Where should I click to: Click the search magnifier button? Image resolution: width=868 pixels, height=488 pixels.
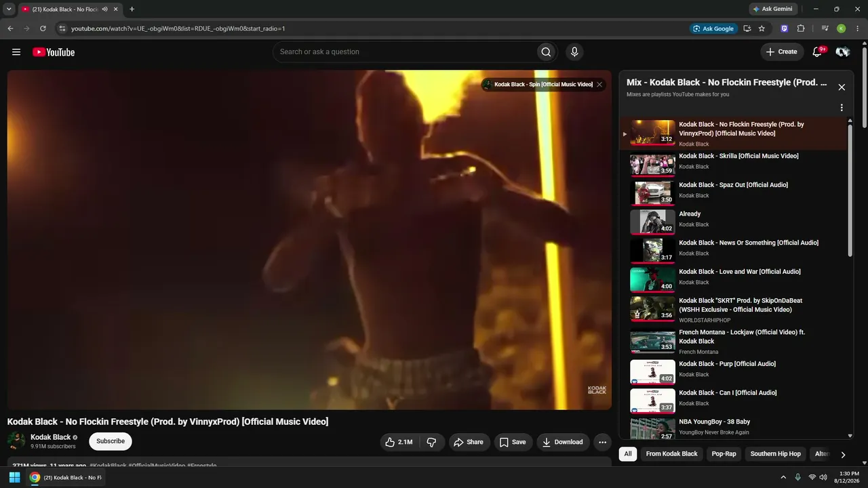coord(546,52)
